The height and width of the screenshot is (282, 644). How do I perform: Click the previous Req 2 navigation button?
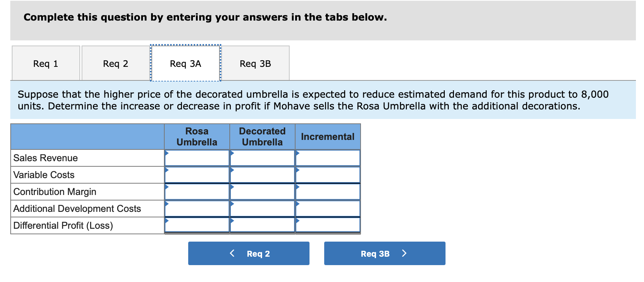click(248, 253)
